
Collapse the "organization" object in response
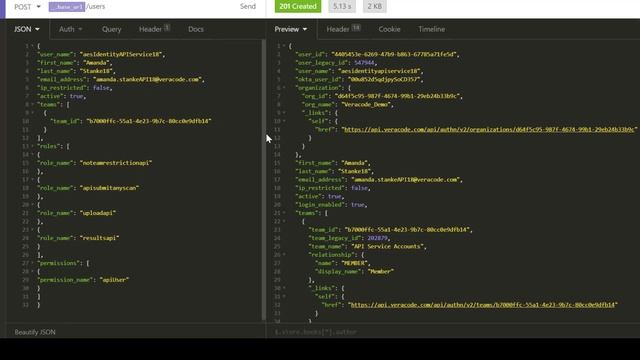point(284,88)
